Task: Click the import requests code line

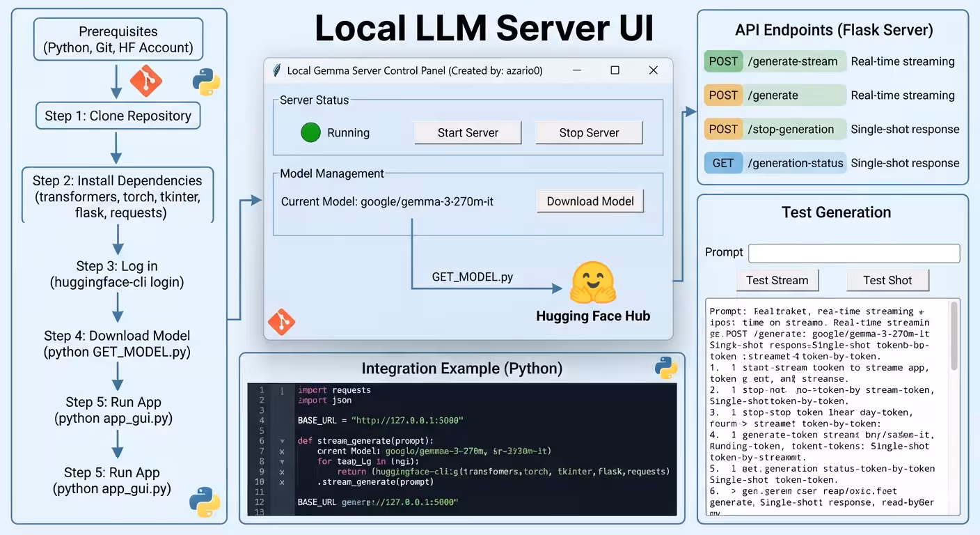Action: [x=334, y=390]
